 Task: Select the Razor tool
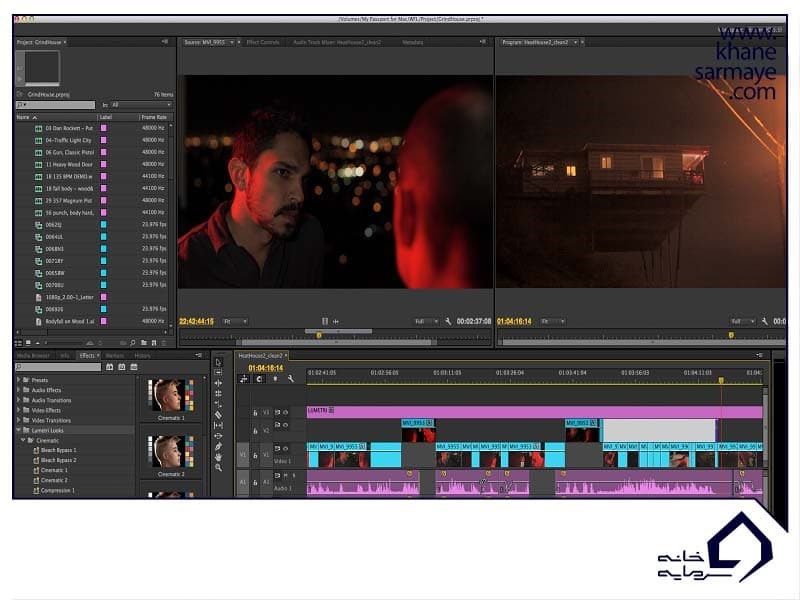tap(218, 415)
